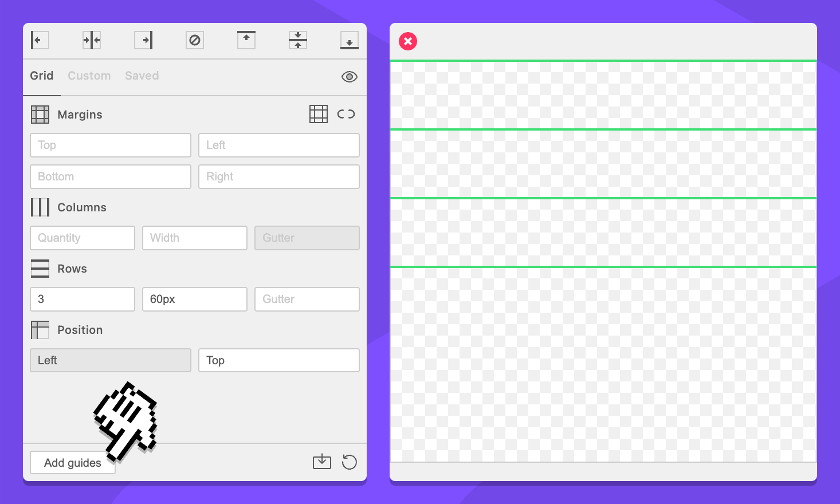Toggle the margin link icon

346,114
